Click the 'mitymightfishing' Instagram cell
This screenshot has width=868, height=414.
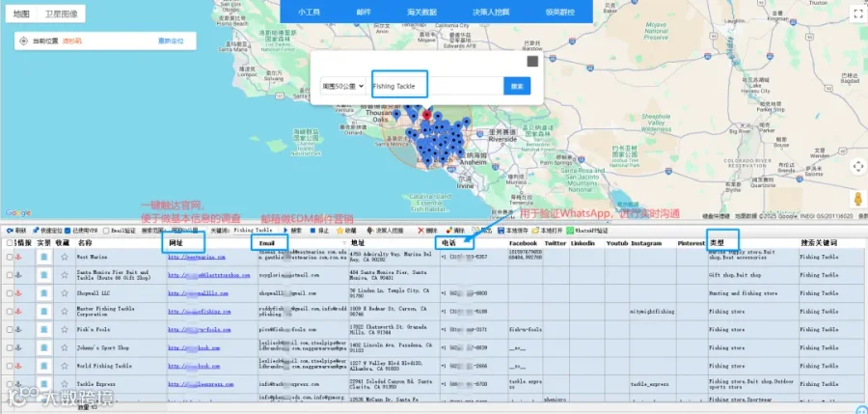click(652, 312)
